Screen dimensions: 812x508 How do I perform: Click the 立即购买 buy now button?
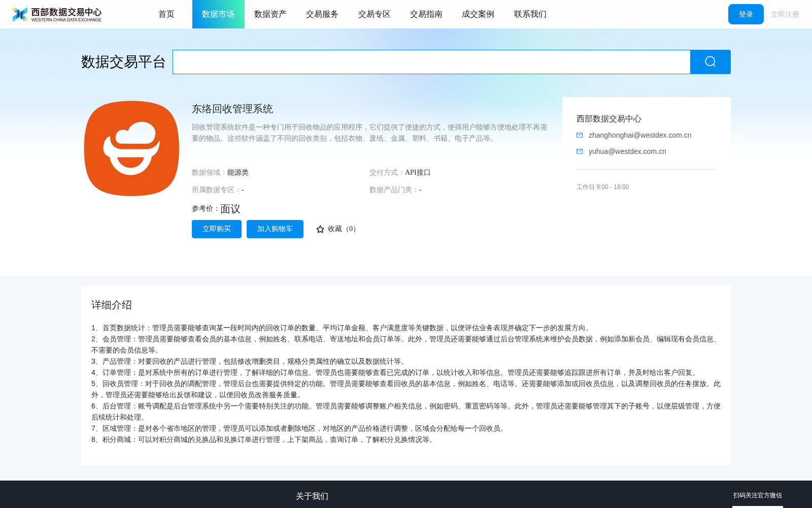point(217,229)
